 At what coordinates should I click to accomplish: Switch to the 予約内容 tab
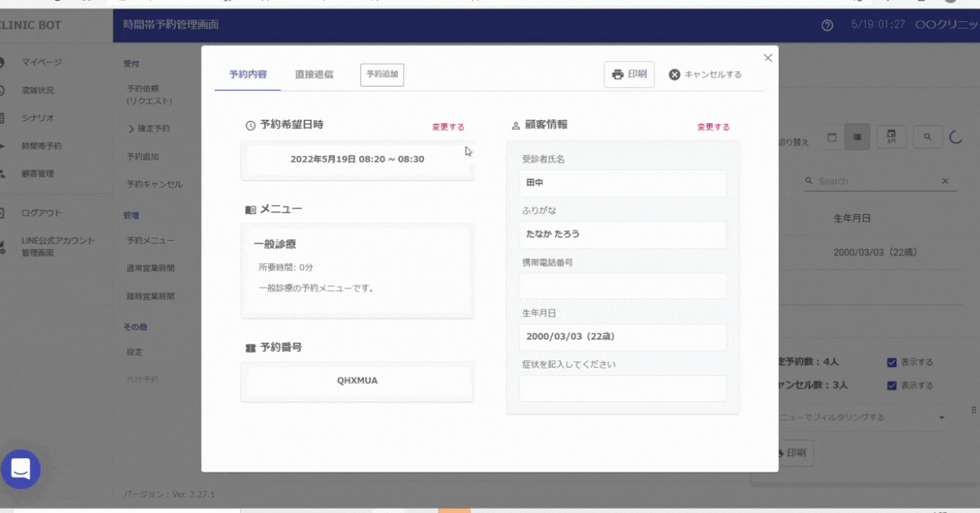click(247, 74)
